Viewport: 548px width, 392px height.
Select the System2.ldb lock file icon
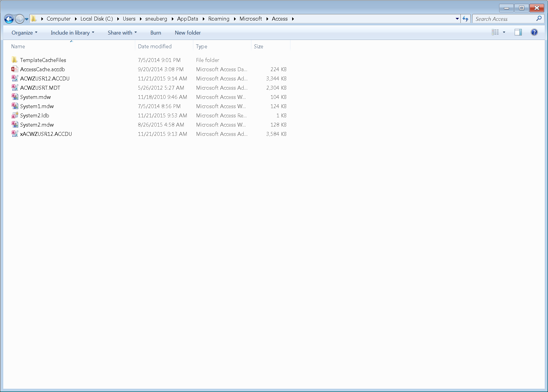[x=15, y=115]
